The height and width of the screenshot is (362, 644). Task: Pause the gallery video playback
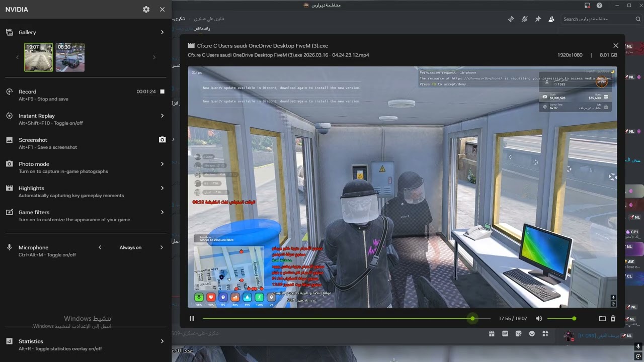[x=192, y=318]
